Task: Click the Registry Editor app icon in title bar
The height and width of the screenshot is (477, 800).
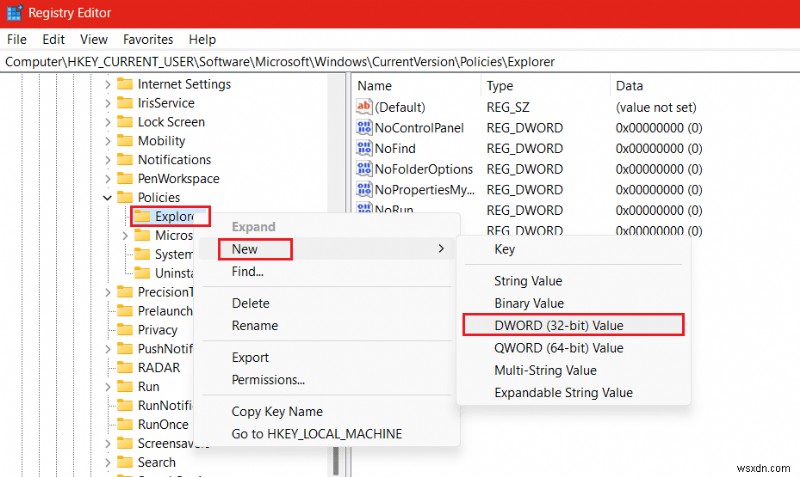Action: coord(14,13)
